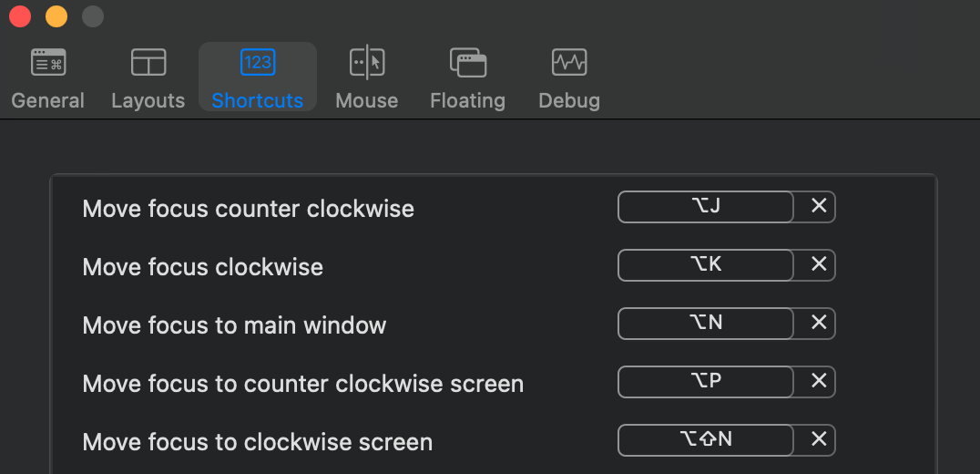980x474 pixels.
Task: Click the Layouts tab label text
Action: pos(148,100)
